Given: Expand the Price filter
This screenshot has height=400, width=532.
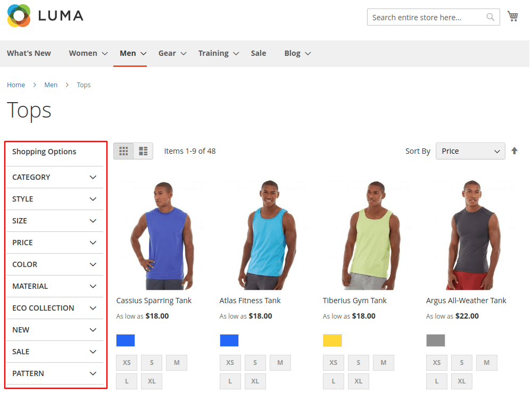Looking at the screenshot, I should 54,243.
